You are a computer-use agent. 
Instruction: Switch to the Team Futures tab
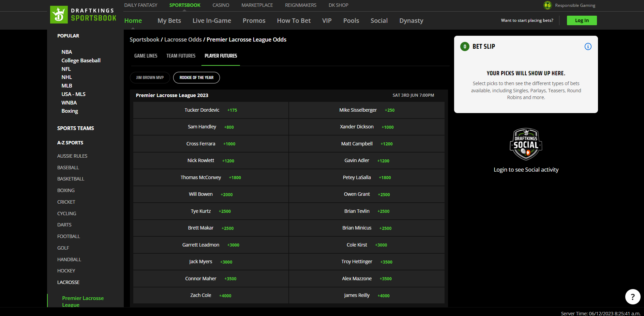181,56
